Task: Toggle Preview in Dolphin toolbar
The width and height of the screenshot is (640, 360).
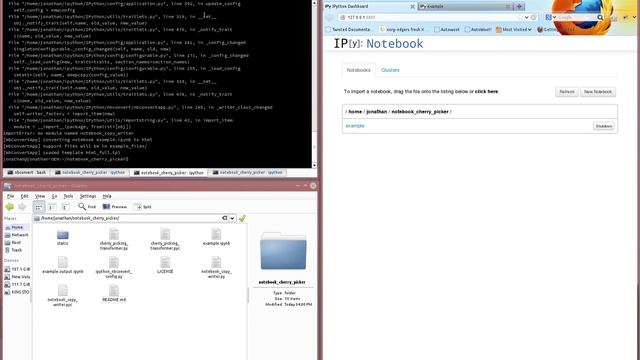Action: 115,207
